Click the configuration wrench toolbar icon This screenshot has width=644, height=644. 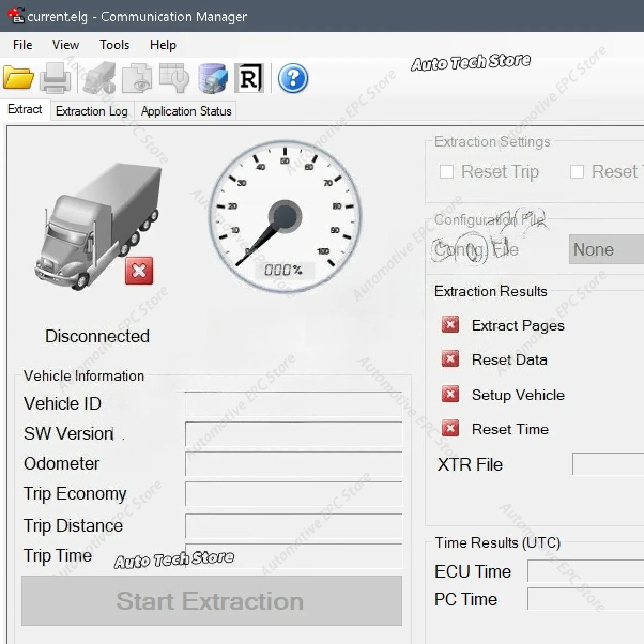174,78
